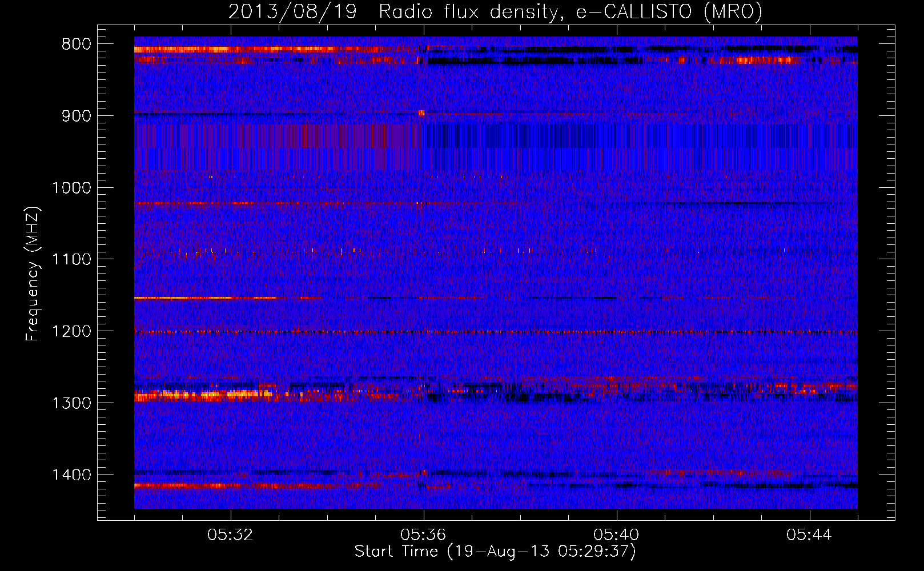This screenshot has width=924, height=571.
Task: Click the 05:36 time axis label
Action: click(424, 535)
